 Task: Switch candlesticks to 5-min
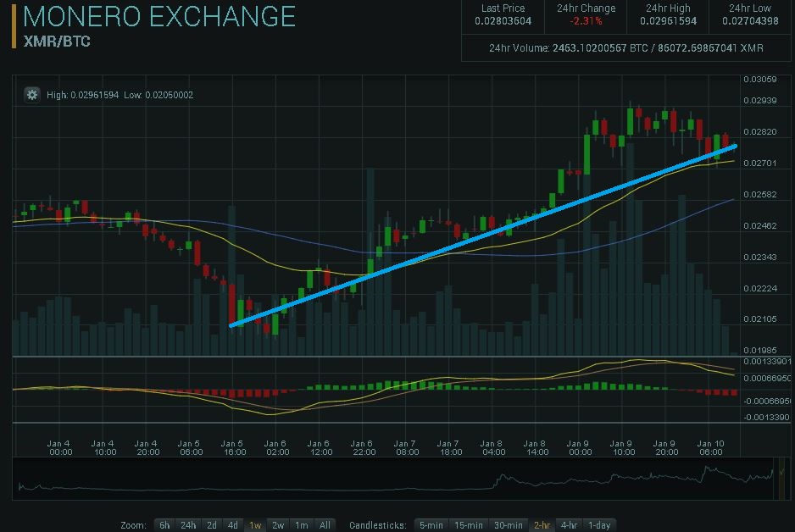431,525
